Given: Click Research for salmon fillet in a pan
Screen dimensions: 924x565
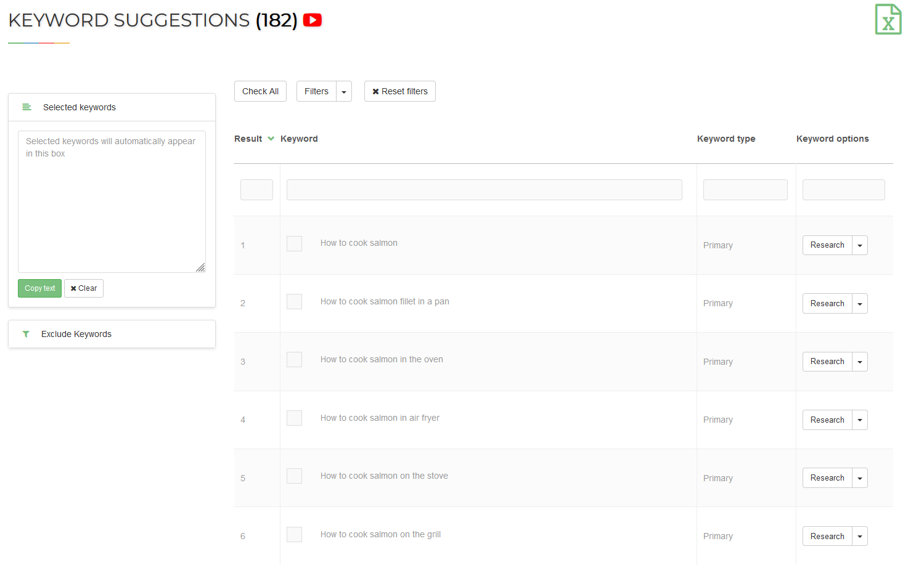Looking at the screenshot, I should pyautogui.click(x=827, y=303).
